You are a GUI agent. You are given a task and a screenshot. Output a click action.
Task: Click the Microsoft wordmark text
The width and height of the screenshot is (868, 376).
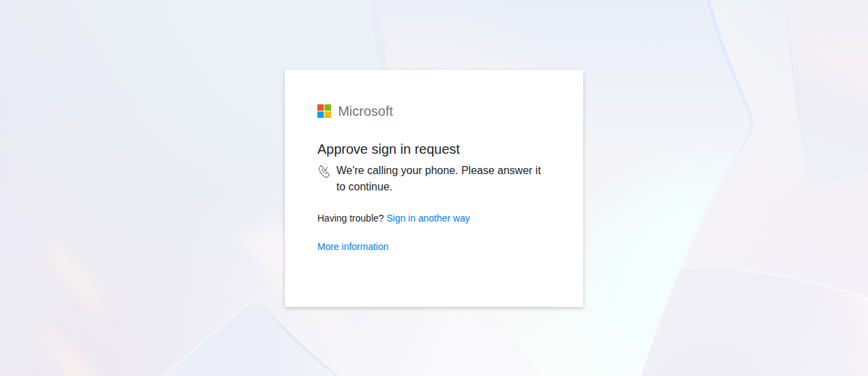tap(366, 111)
